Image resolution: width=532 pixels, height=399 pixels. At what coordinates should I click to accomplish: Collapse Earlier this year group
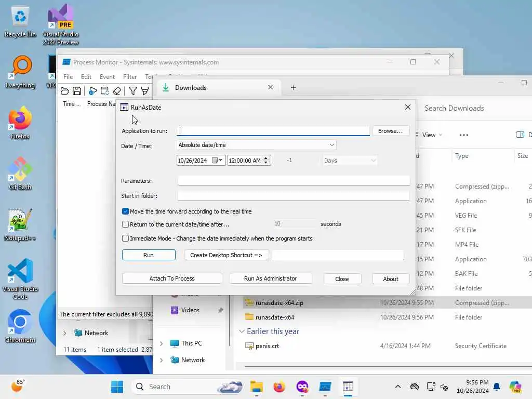tap(242, 331)
